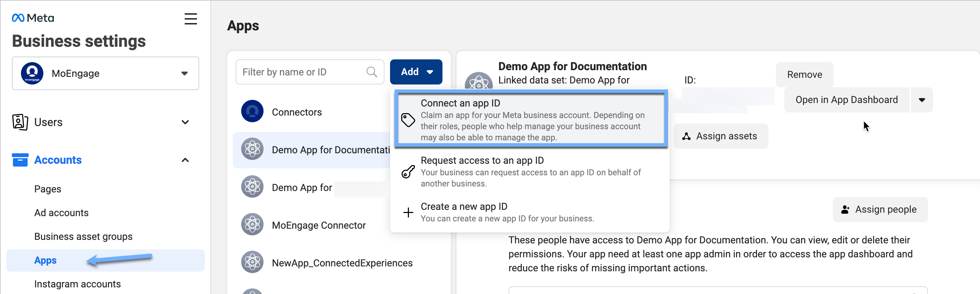The width and height of the screenshot is (980, 294).
Task: Expand the Users section chevron
Action: (x=185, y=122)
